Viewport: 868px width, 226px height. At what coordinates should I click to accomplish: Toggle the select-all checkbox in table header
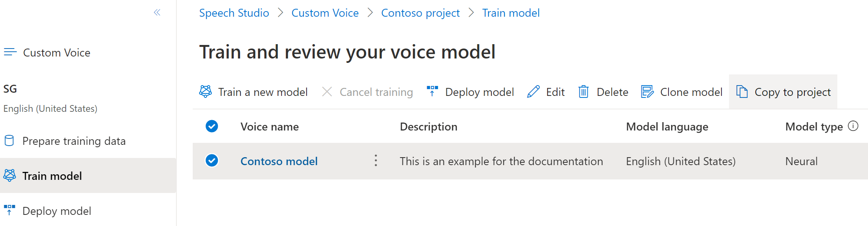tap(212, 127)
